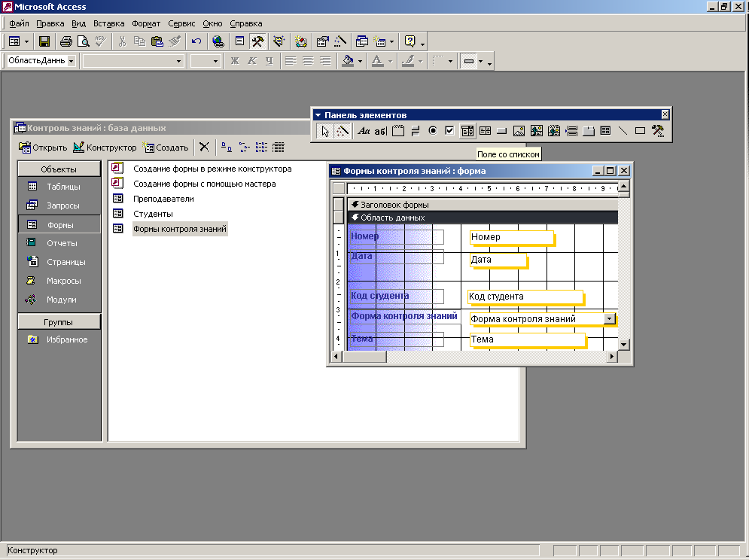Switch database window to large icons view
749x560 pixels.
tap(227, 148)
